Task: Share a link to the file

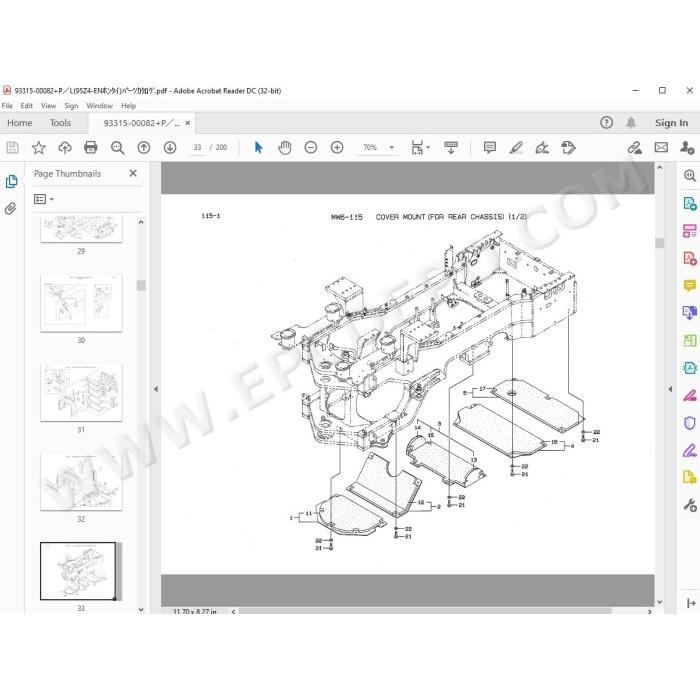Action: (x=634, y=147)
